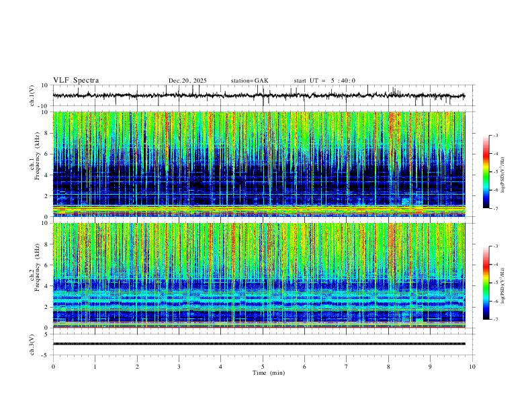Click the '-5' tick on ch.3(V) axis

[46, 355]
